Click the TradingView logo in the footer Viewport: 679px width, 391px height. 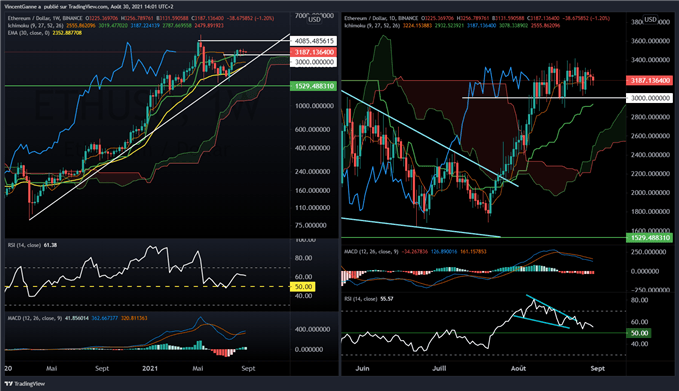pyautogui.click(x=25, y=384)
